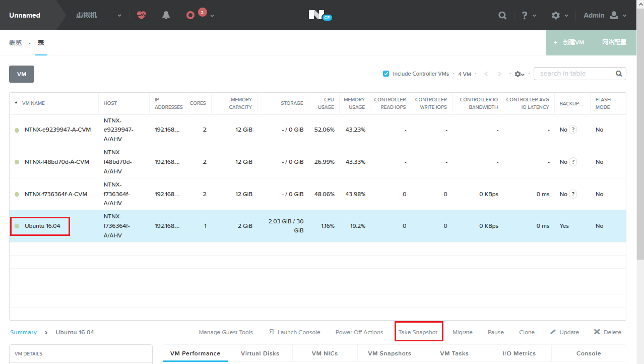Viewport: 644px width, 364px height.
Task: Click the Nutanix CE logo
Action: [x=320, y=15]
